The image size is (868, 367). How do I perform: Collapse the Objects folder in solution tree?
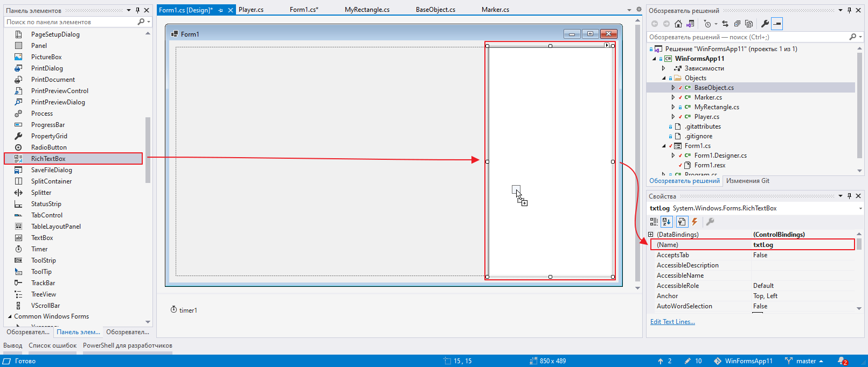pos(664,78)
